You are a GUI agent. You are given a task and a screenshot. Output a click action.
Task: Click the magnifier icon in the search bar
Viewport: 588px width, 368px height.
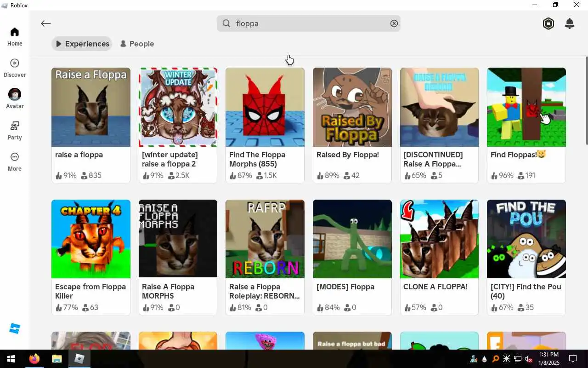[x=226, y=23]
